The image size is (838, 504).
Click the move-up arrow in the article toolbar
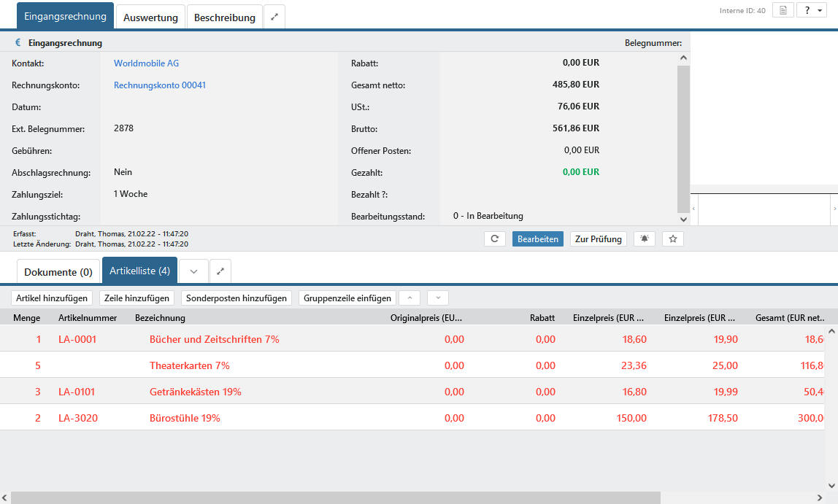(x=409, y=298)
